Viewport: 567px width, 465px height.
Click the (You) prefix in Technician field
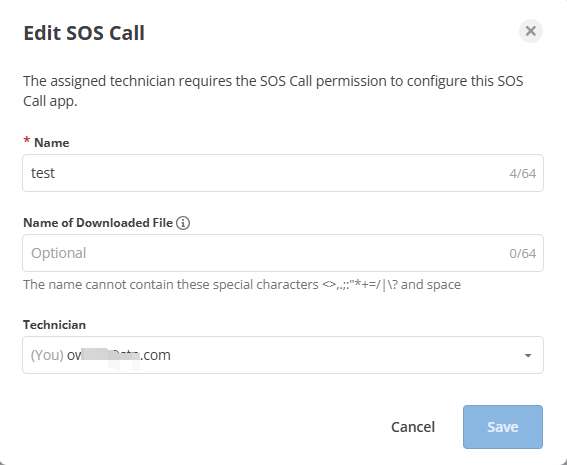pyautogui.click(x=47, y=355)
